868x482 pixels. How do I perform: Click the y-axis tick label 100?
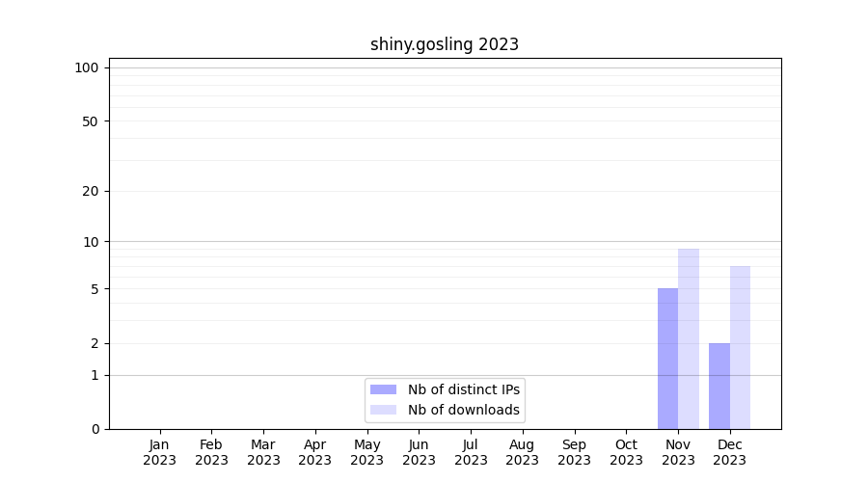point(87,67)
